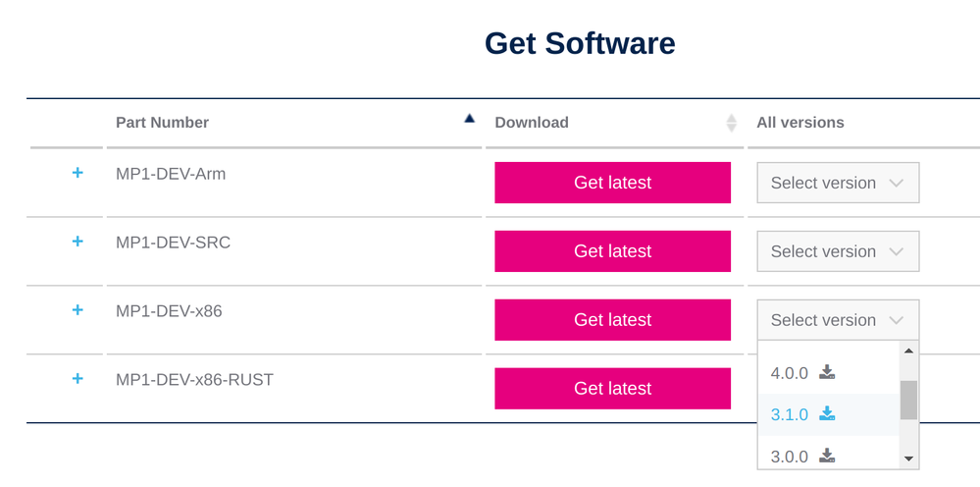Get latest MP1-DEV-SRC software
This screenshot has width=980, height=487.
click(x=612, y=251)
